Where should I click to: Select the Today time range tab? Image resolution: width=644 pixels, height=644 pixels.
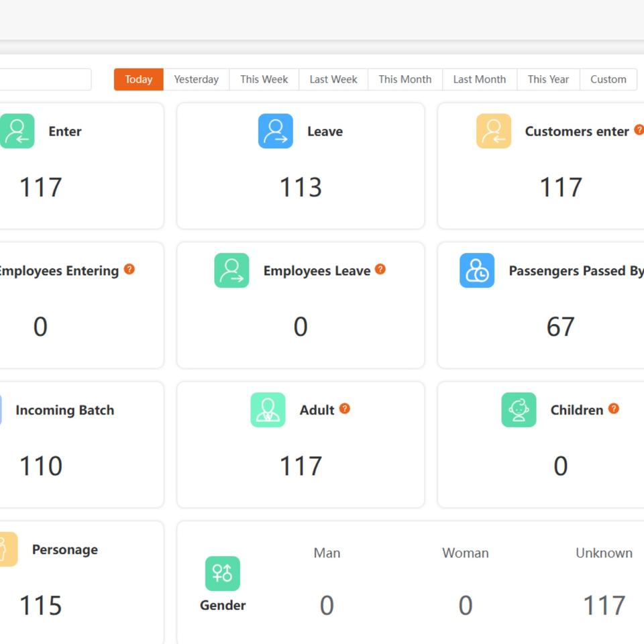pyautogui.click(x=138, y=79)
